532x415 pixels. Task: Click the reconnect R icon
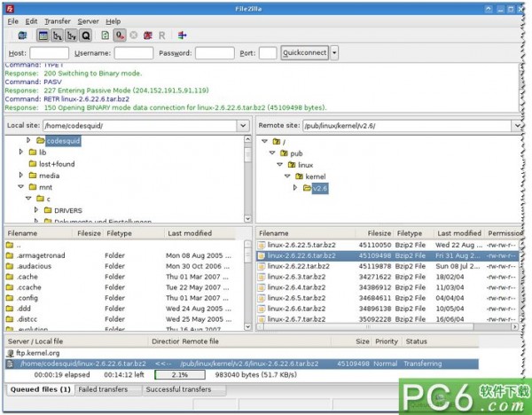pyautogui.click(x=162, y=35)
